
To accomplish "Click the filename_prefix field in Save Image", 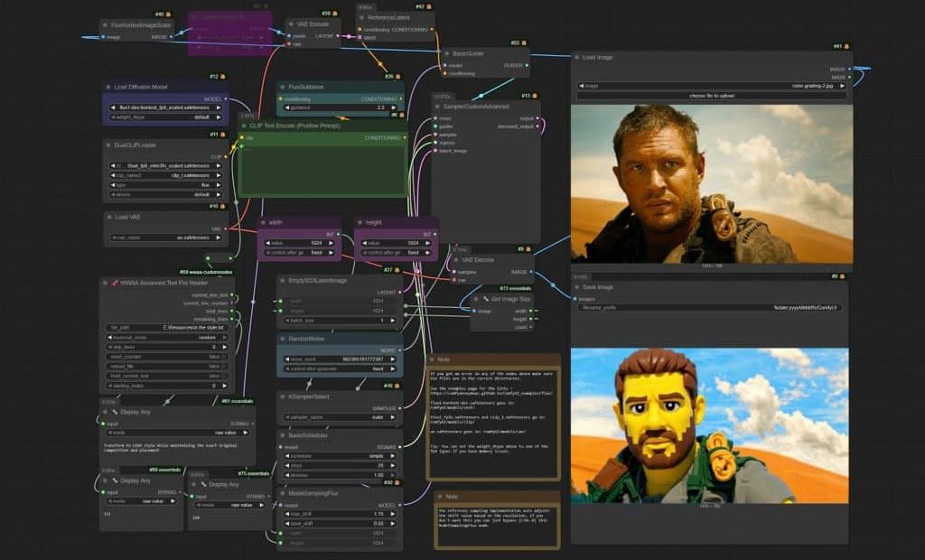I will pyautogui.click(x=710, y=308).
